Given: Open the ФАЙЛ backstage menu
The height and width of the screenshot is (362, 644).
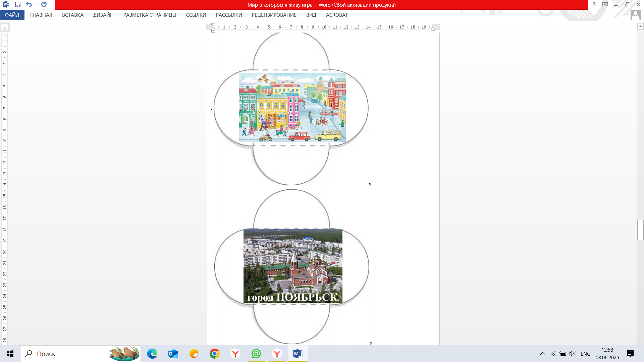Looking at the screenshot, I should [x=12, y=15].
